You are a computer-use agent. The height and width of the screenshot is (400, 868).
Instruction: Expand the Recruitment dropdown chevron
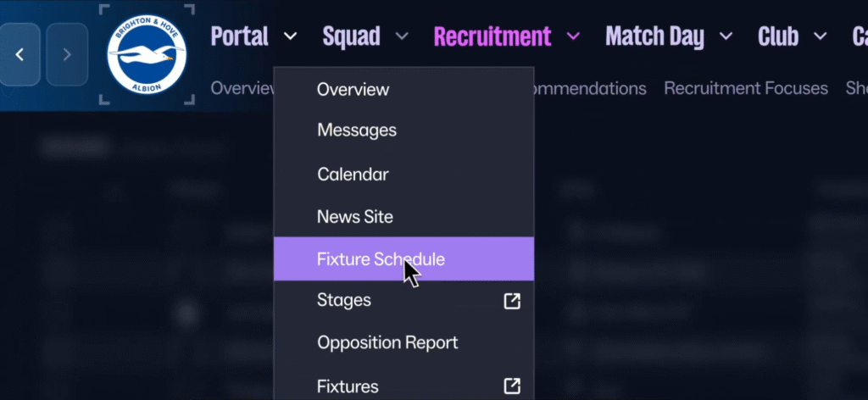pyautogui.click(x=574, y=36)
